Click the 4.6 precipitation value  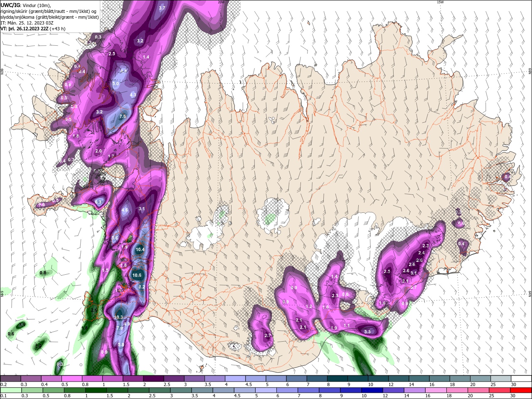[x=125, y=210]
